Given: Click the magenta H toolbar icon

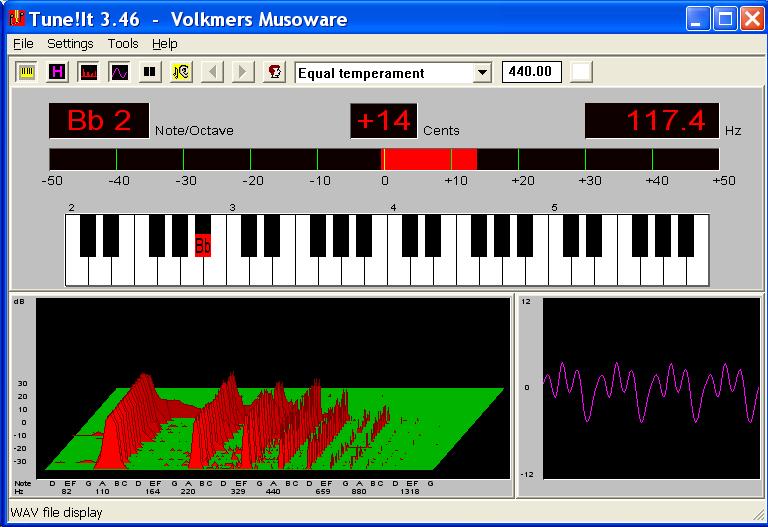Looking at the screenshot, I should coord(57,72).
